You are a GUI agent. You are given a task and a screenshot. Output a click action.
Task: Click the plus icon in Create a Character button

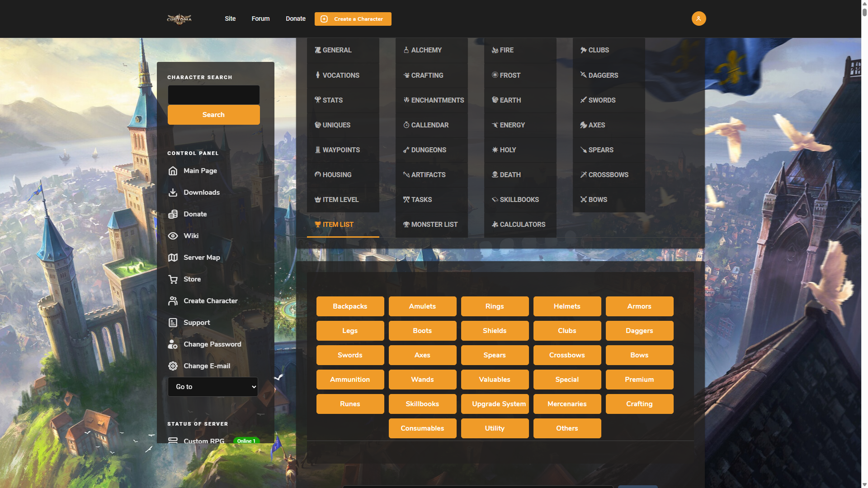pos(324,19)
